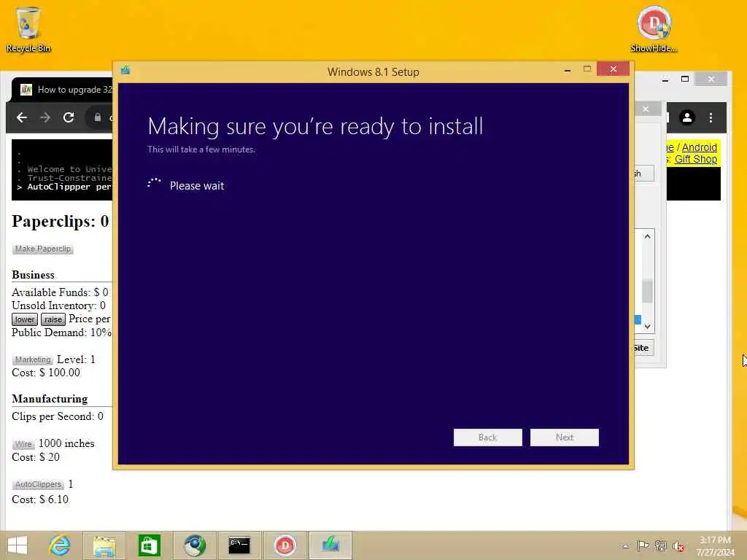747x560 pixels.
Task: Minimize the browser window
Action: click(665, 79)
